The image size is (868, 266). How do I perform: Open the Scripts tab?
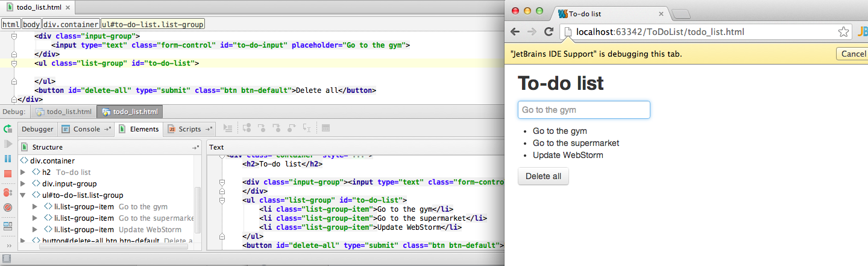coord(189,129)
